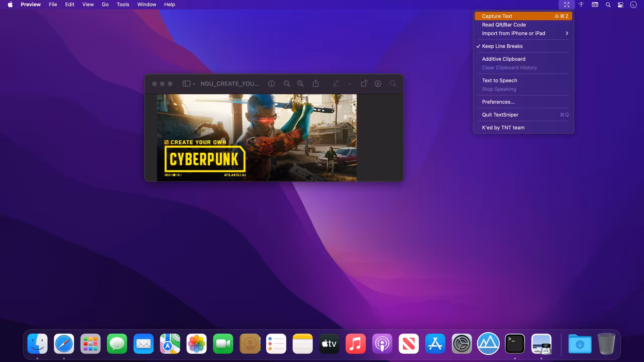
Task: Open the File menu
Action: 53,5
